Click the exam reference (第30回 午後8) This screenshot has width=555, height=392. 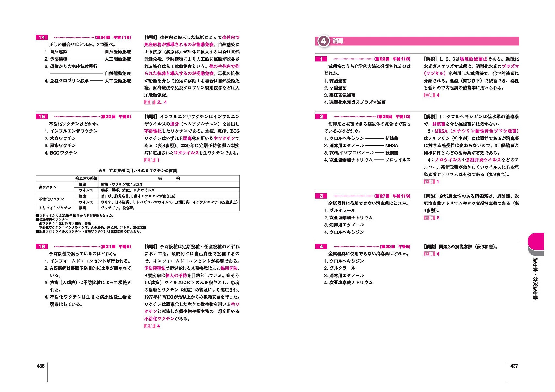[116, 116]
